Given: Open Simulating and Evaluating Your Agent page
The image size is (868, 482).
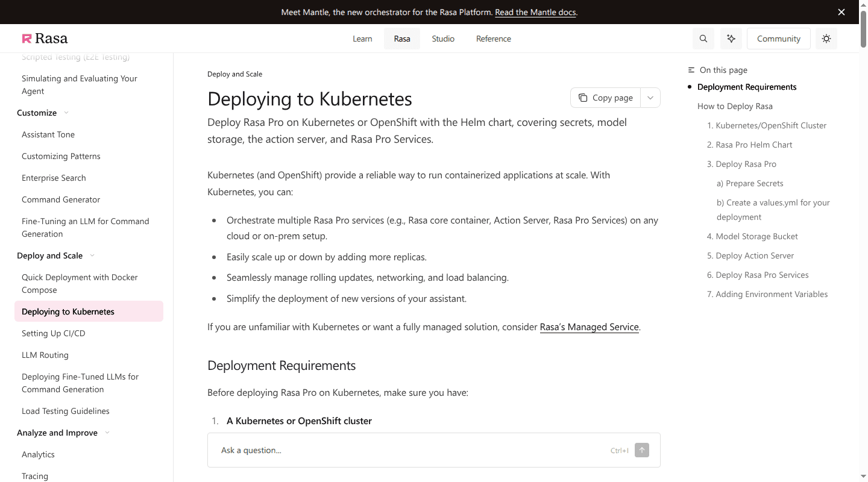Looking at the screenshot, I should tap(89, 85).
